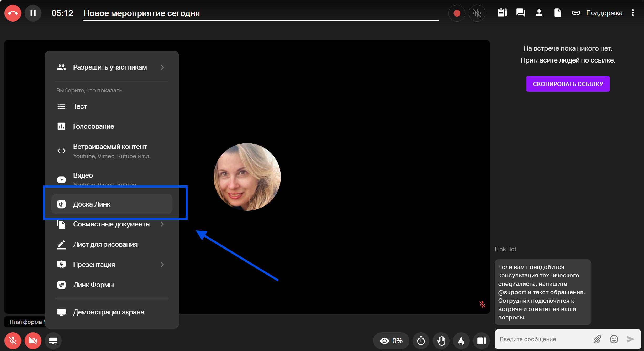Image resolution: width=644 pixels, height=351 pixels.
Task: Start recording with the red record button
Action: [457, 13]
